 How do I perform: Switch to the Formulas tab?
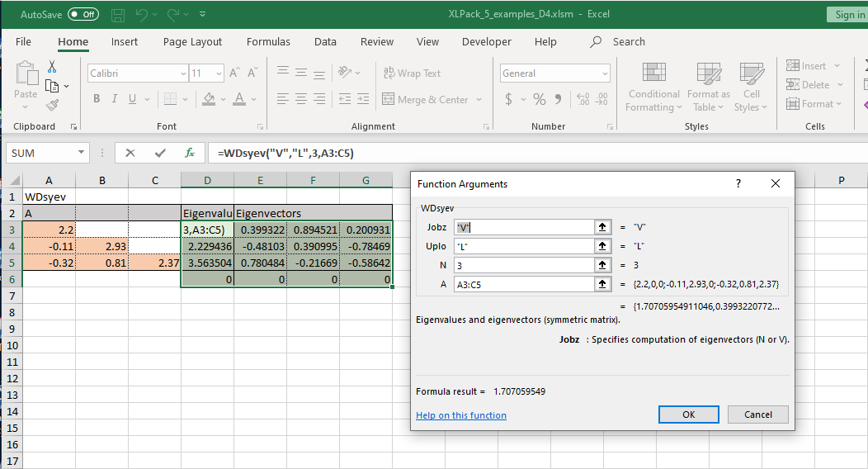pos(268,41)
